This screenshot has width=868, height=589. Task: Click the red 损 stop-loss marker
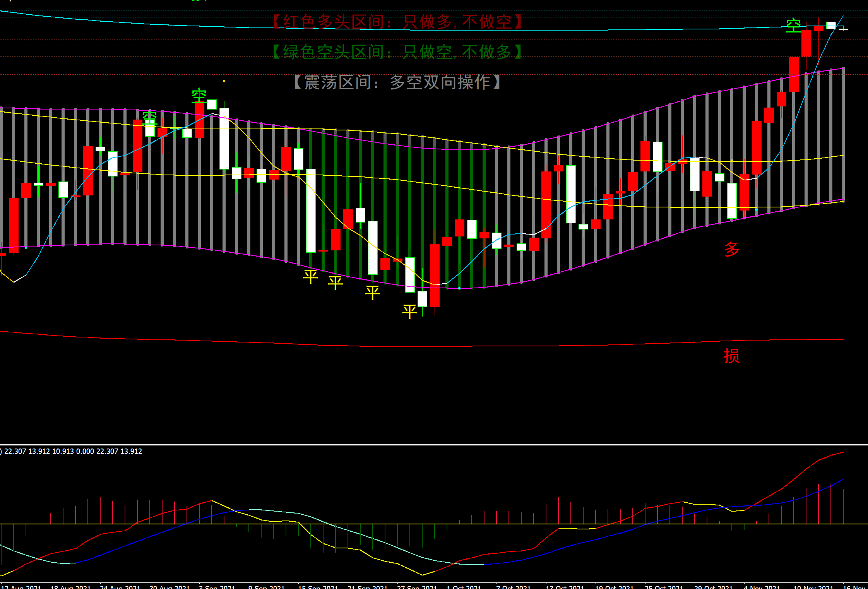click(731, 356)
